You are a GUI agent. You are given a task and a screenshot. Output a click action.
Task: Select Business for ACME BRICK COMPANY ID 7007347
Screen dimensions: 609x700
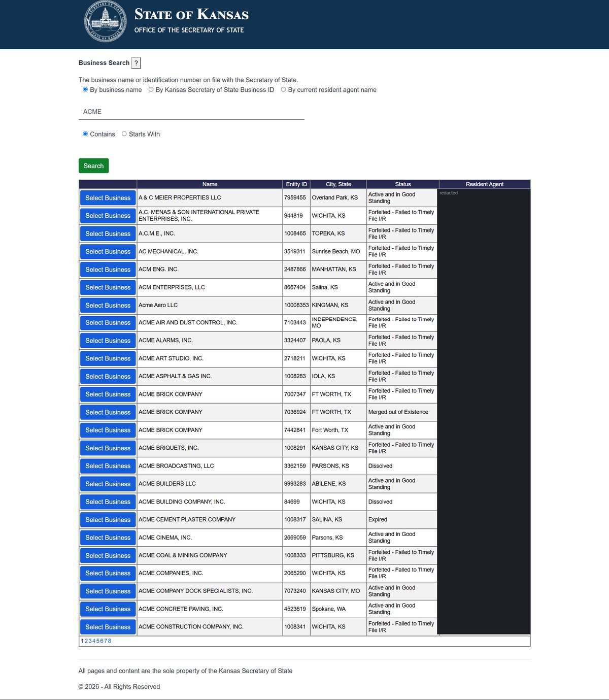coord(108,394)
